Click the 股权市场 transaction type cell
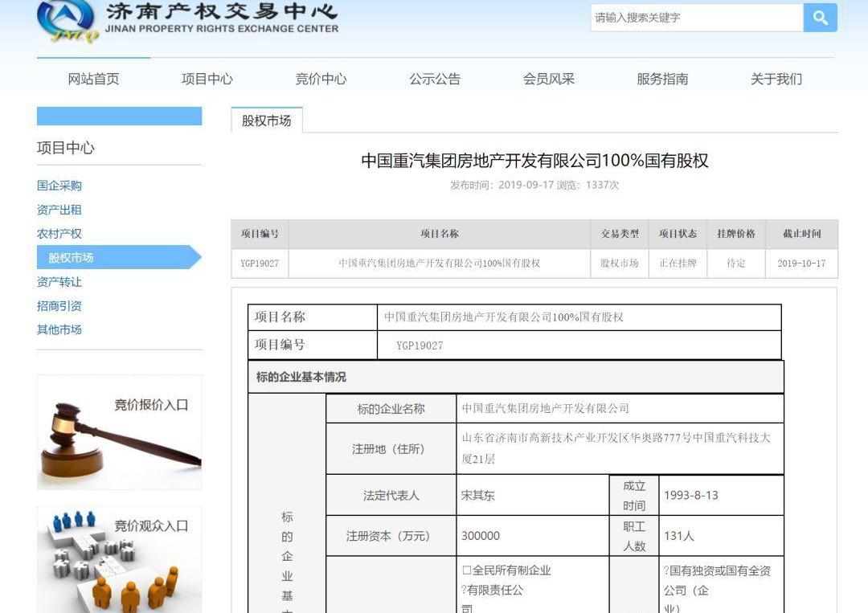 click(x=620, y=264)
